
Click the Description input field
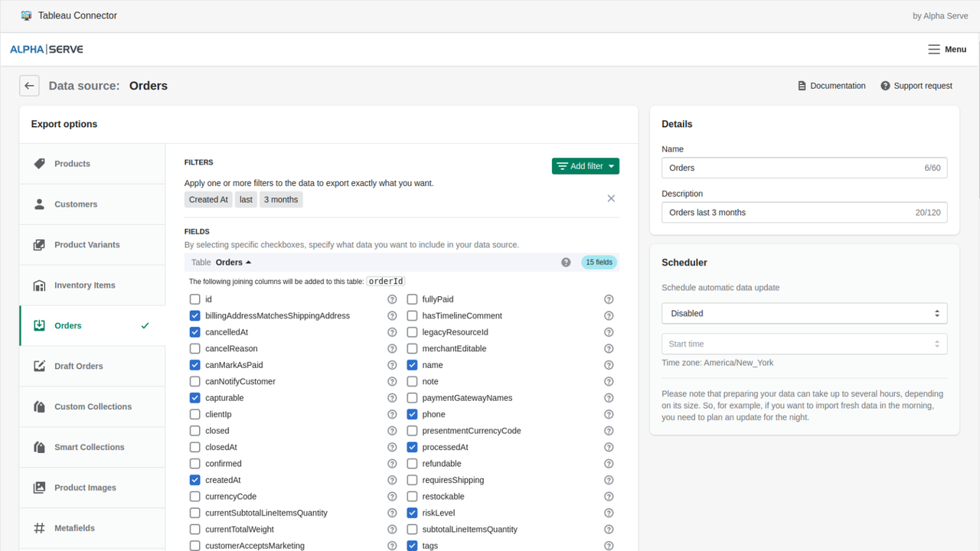coord(804,212)
